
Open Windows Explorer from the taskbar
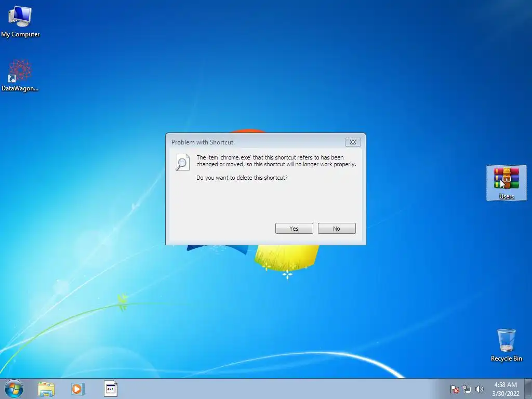click(46, 389)
